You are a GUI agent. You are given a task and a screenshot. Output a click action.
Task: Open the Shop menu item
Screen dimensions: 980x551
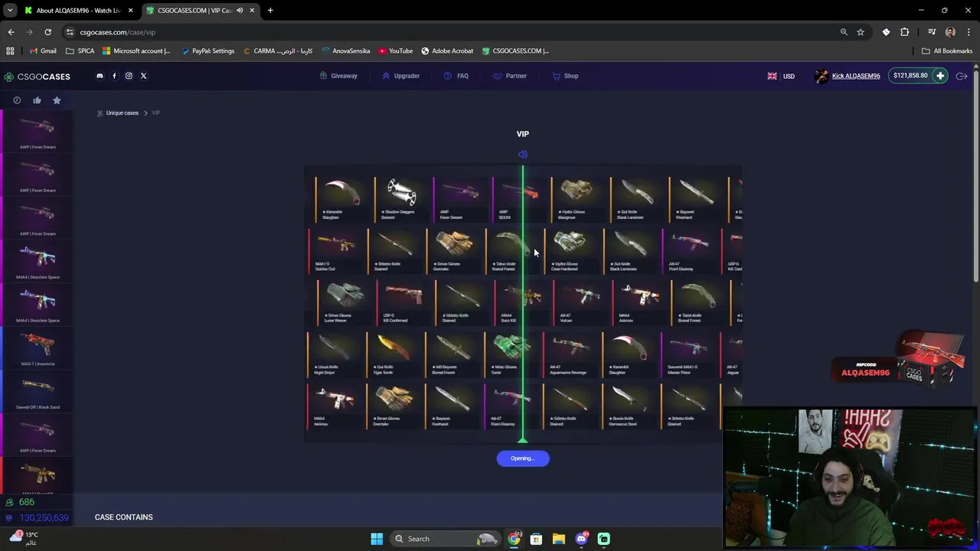(x=565, y=76)
